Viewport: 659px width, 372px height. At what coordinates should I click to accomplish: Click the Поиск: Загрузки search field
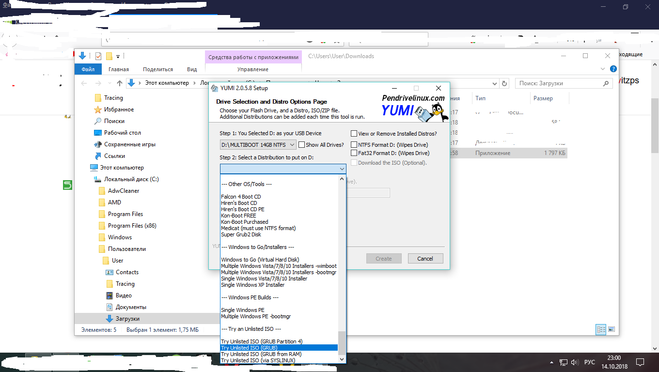click(563, 83)
